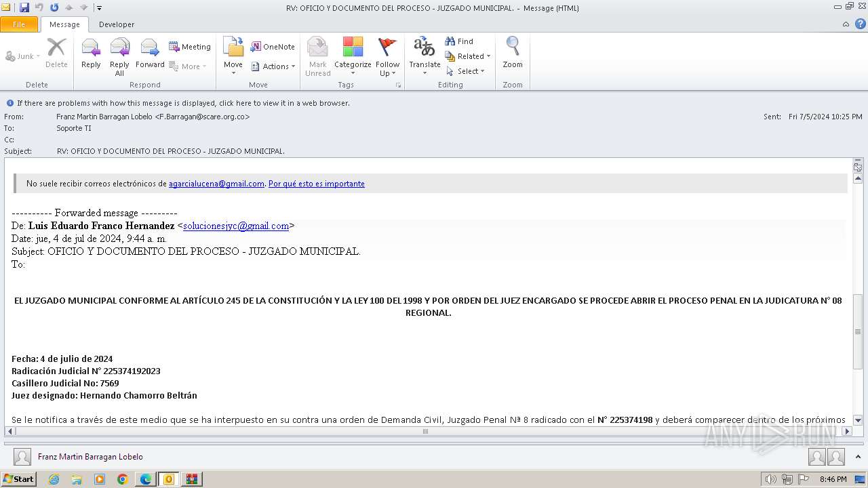Click the clock showing 8:46 PM
868x488 pixels.
pos(833,479)
